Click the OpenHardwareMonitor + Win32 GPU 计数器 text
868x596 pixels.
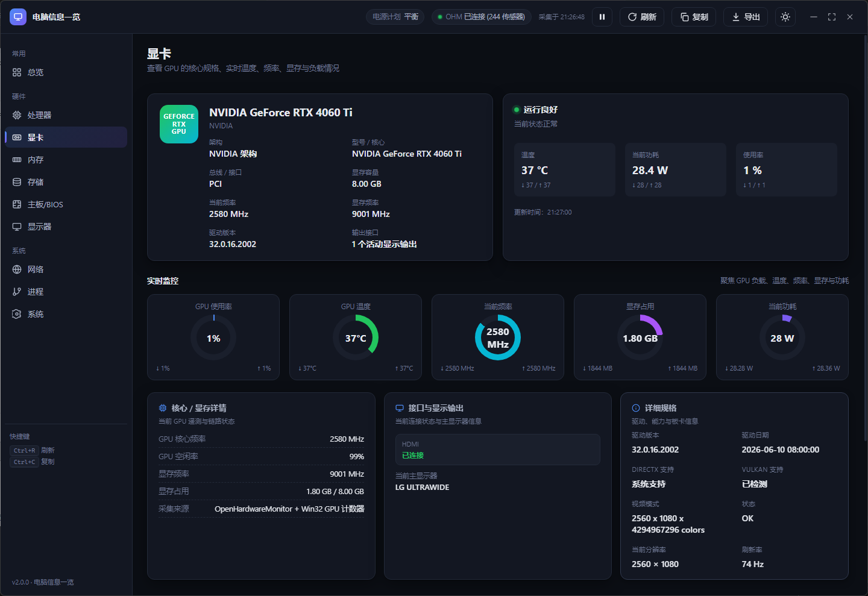pos(289,509)
